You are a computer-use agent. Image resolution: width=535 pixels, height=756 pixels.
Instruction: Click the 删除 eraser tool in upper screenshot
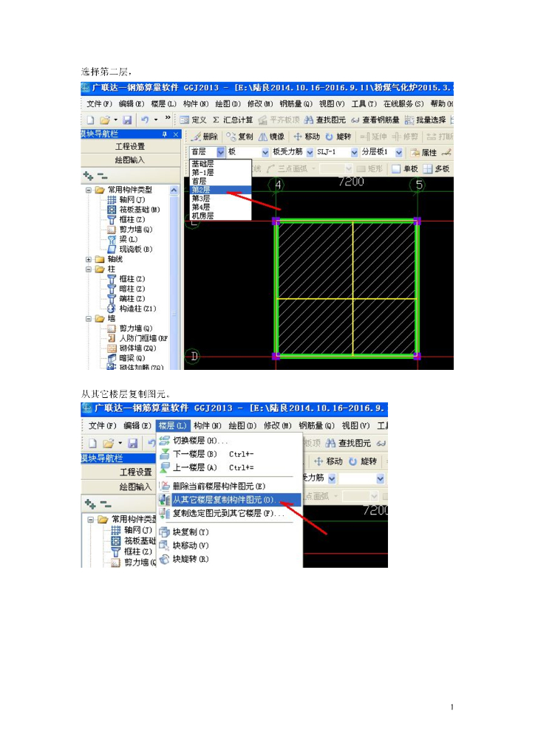(204, 137)
